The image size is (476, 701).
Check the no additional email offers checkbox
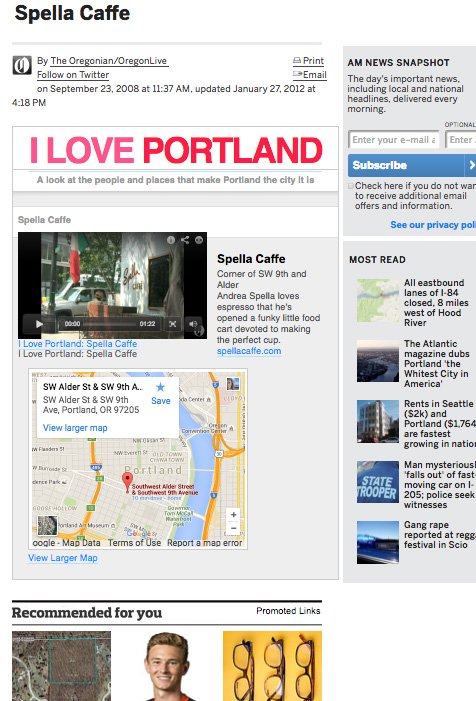click(x=351, y=186)
